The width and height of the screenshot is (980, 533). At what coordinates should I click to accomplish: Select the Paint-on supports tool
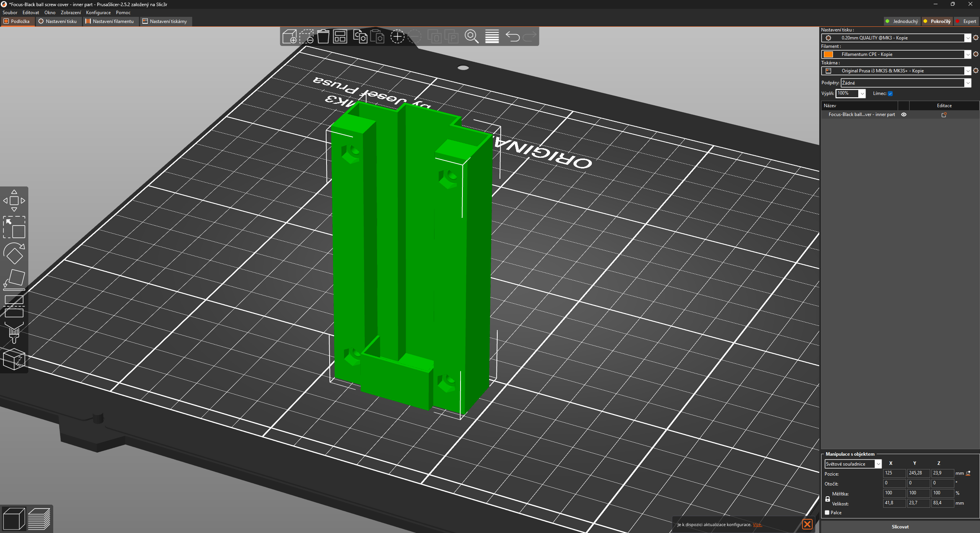pos(14,332)
